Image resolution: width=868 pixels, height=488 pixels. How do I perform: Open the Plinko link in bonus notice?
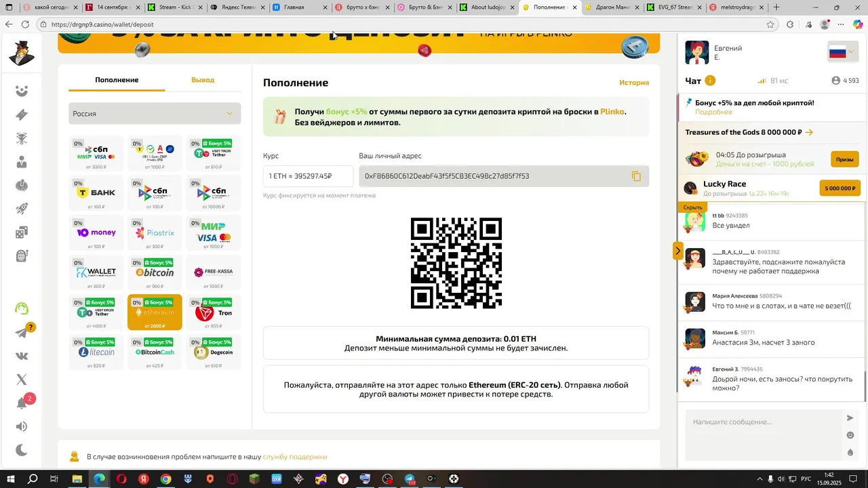(x=612, y=112)
